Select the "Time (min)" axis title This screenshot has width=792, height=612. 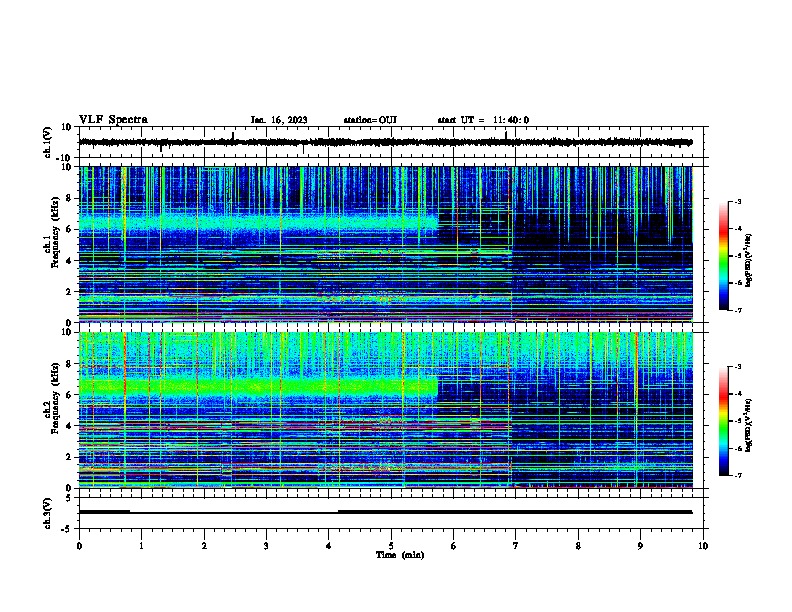click(400, 555)
